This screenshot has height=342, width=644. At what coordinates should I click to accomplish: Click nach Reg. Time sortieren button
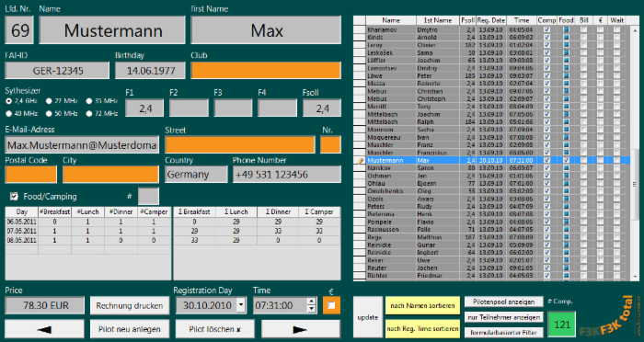pos(422,328)
